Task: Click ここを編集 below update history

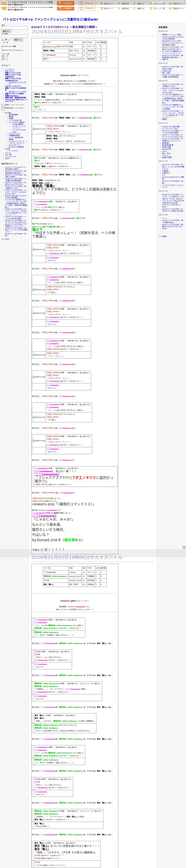Action: coord(162,236)
